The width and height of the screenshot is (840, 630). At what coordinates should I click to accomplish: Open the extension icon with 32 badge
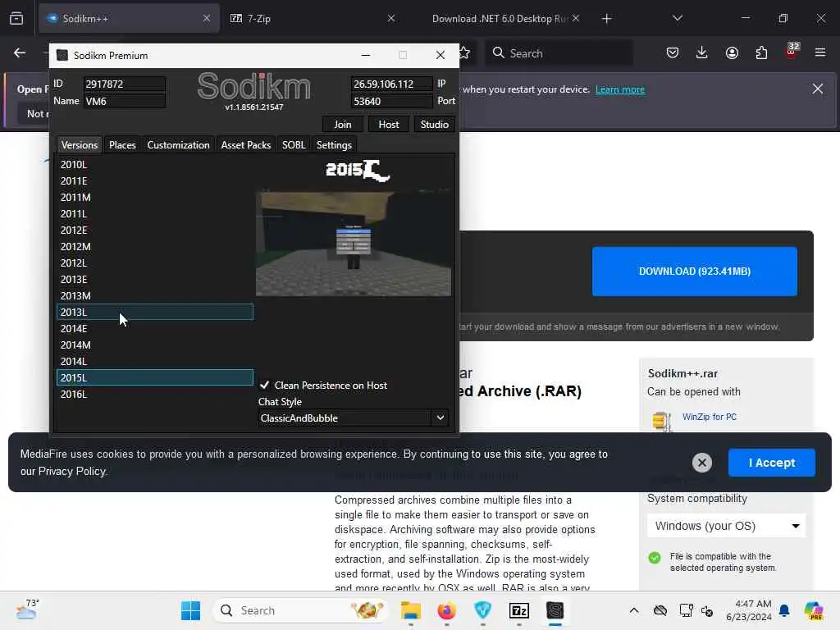(x=792, y=52)
